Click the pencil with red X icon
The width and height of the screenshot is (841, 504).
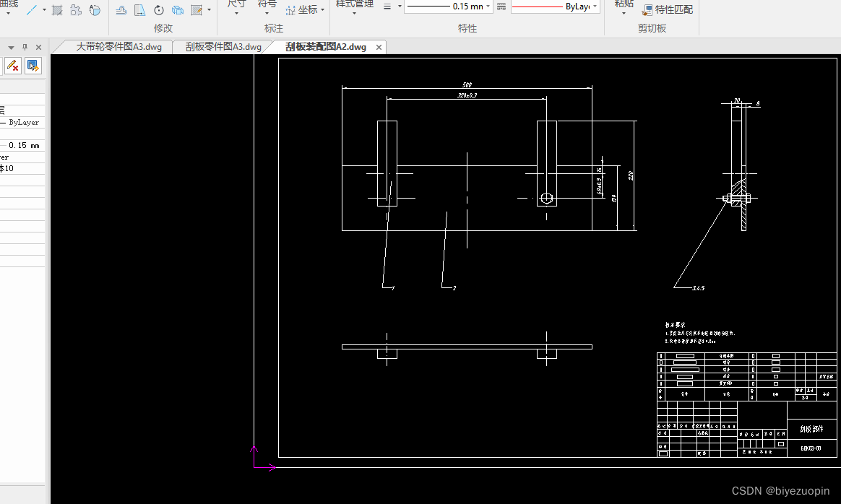point(12,66)
